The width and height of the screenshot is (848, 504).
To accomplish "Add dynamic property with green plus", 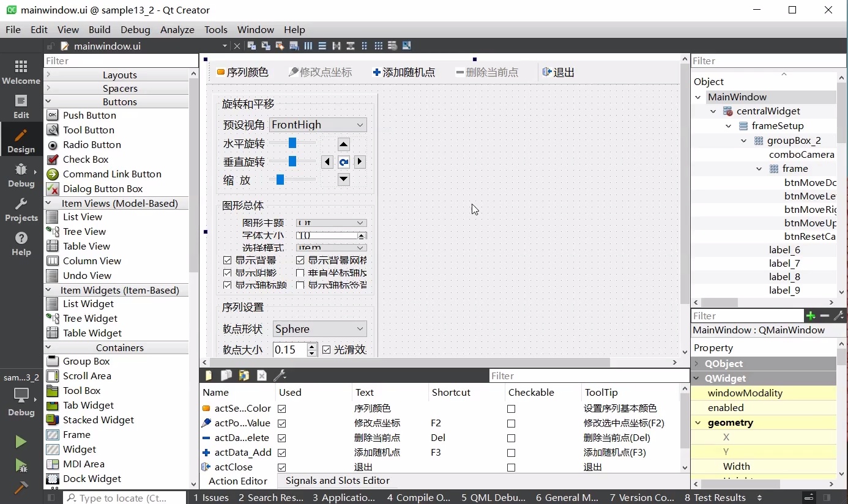I will pos(811,316).
